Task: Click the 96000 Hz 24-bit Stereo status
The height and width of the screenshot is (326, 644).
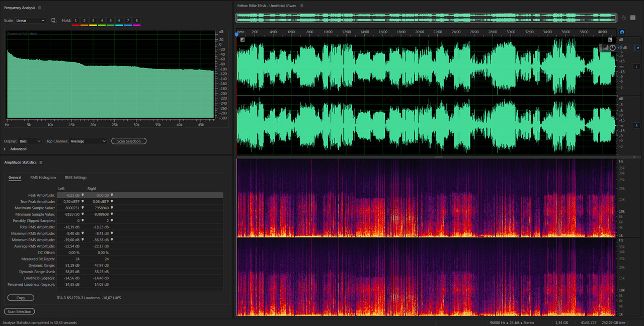Action: [512, 322]
